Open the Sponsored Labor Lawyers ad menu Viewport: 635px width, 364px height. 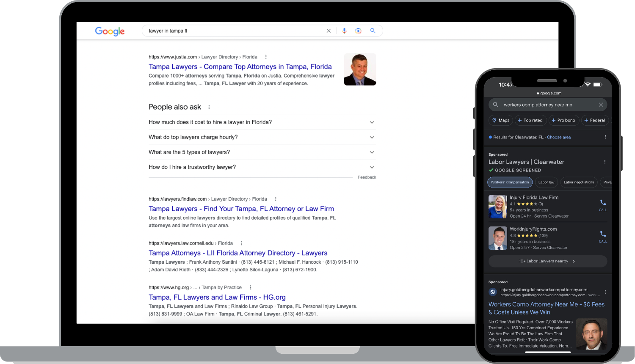605,162
